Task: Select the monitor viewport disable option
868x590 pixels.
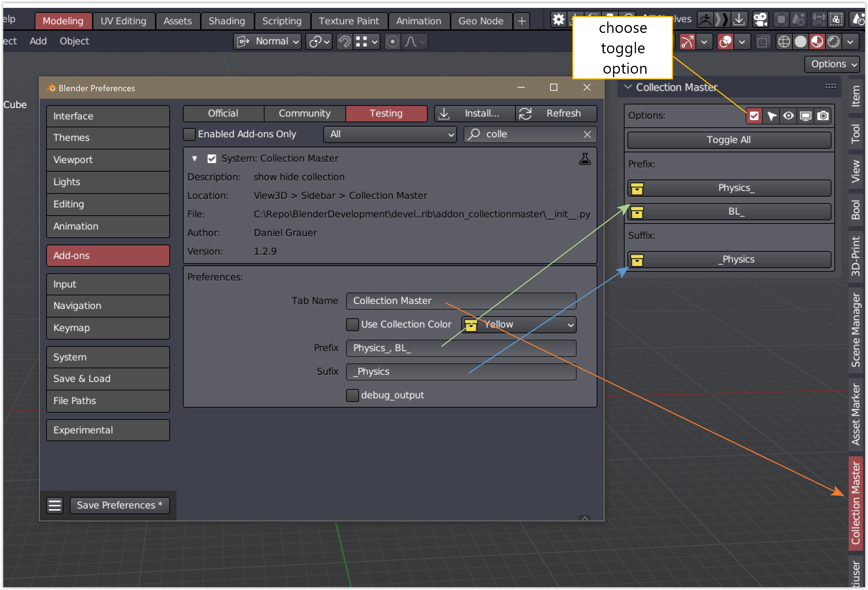Action: (806, 116)
